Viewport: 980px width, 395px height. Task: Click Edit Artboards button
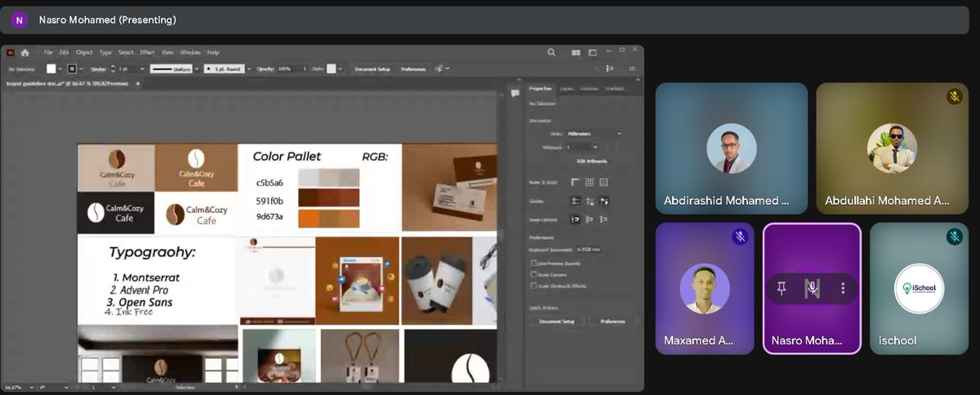tap(592, 161)
